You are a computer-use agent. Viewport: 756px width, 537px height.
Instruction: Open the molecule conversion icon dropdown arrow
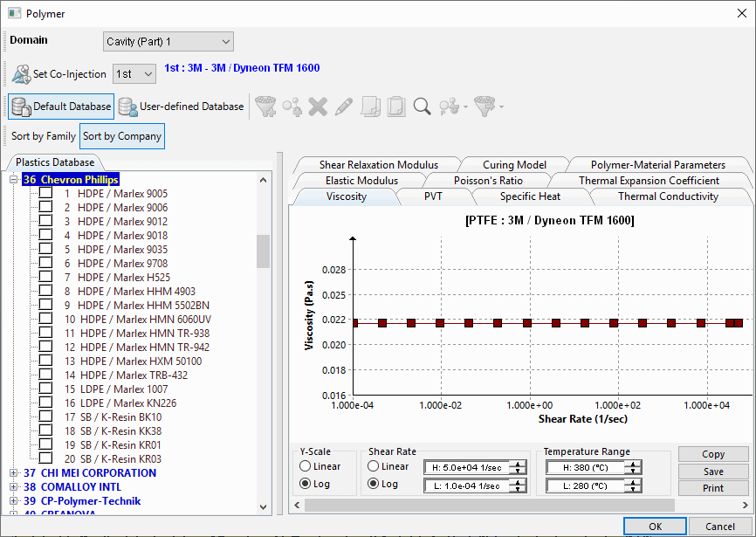click(x=465, y=107)
